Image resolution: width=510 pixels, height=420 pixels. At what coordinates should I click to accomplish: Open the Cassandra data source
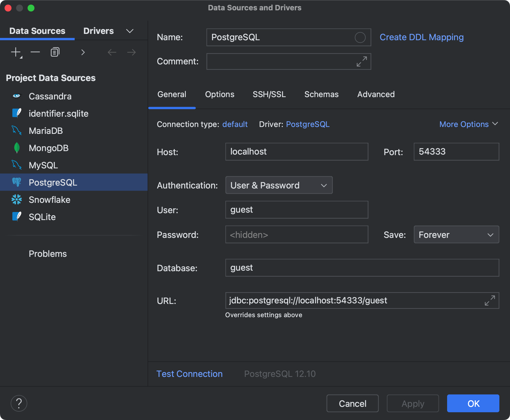(x=50, y=96)
